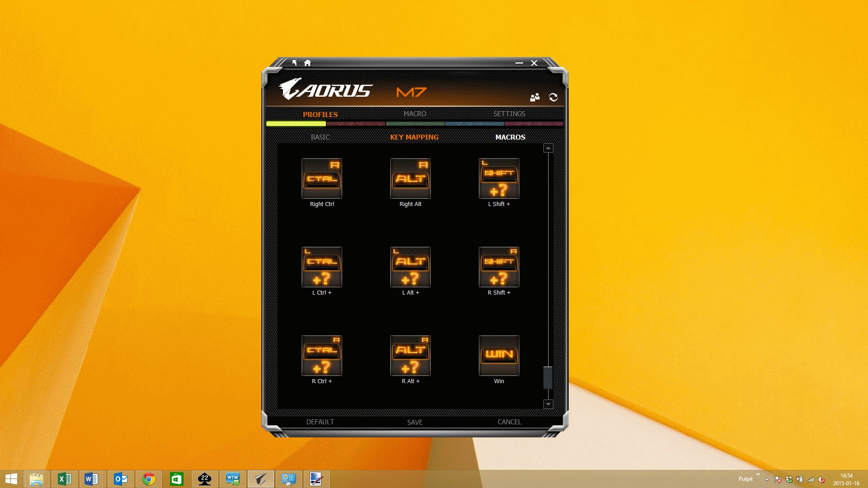Choose the L Shift + key icon
Viewport: 868px width, 488px height.
point(499,178)
